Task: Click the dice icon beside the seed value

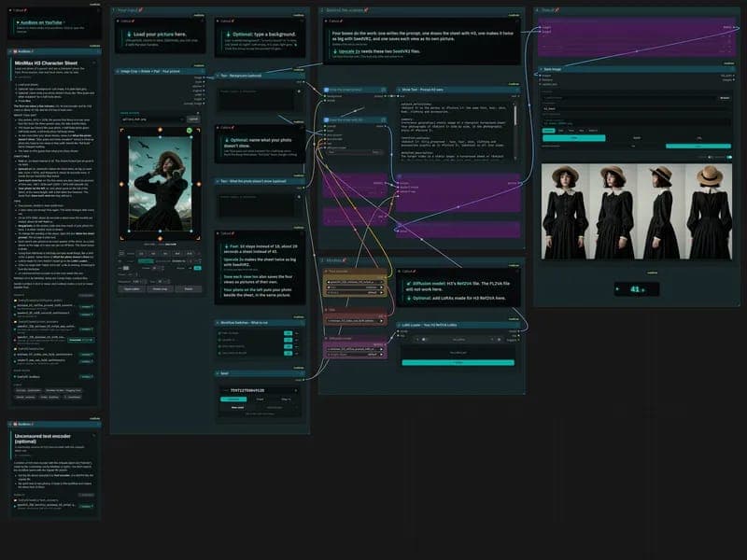Action: (x=296, y=390)
